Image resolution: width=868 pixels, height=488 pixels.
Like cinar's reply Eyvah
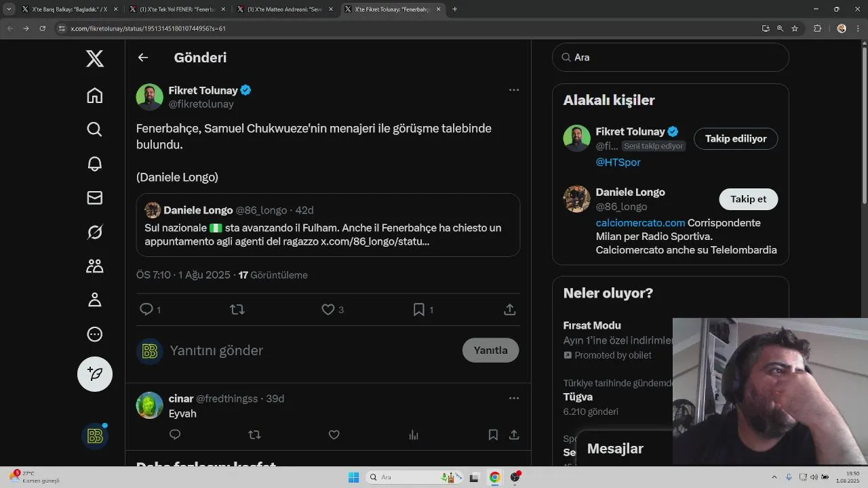[x=334, y=434]
